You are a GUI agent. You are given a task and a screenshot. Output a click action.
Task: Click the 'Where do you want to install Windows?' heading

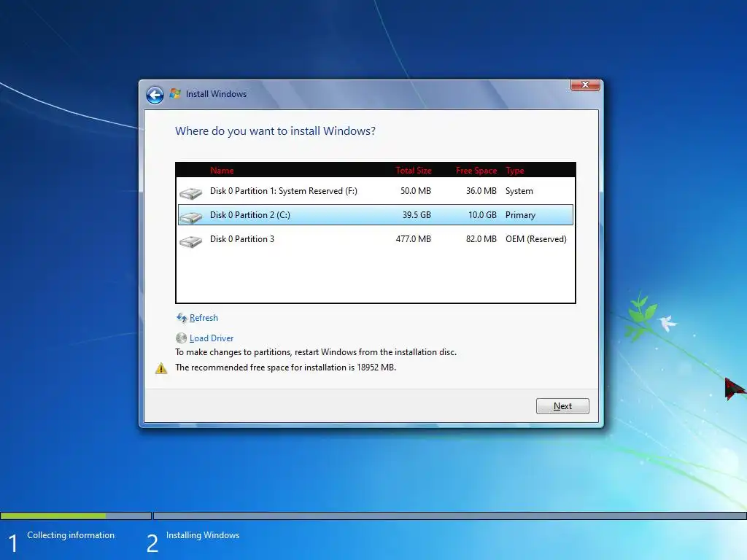click(x=275, y=131)
